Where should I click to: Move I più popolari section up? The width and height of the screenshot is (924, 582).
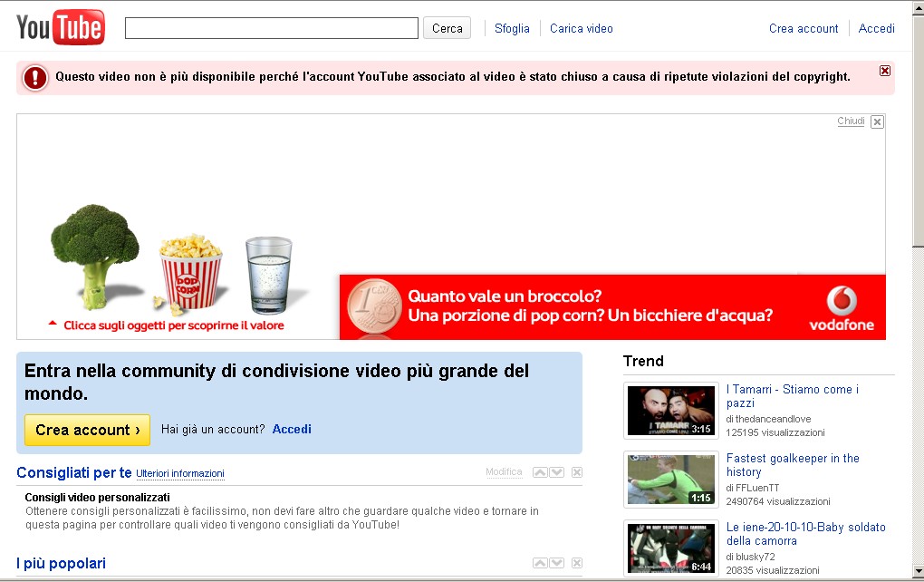[540, 564]
